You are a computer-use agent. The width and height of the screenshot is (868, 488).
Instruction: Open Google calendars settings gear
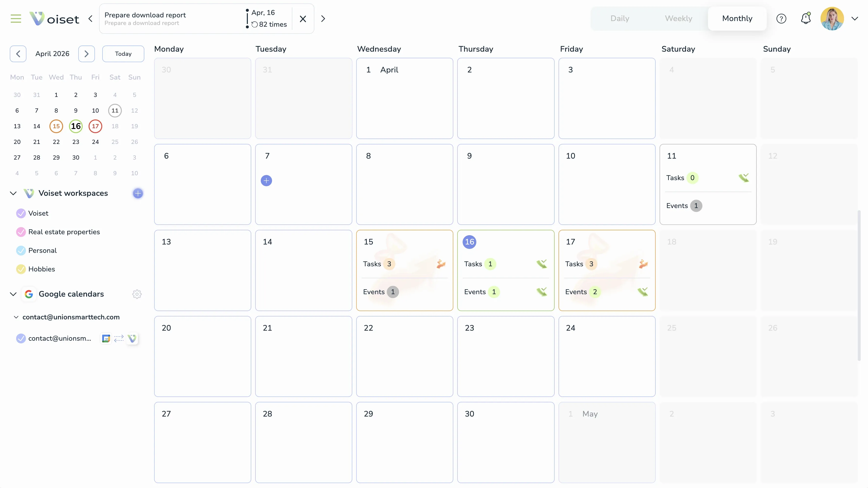tap(137, 293)
